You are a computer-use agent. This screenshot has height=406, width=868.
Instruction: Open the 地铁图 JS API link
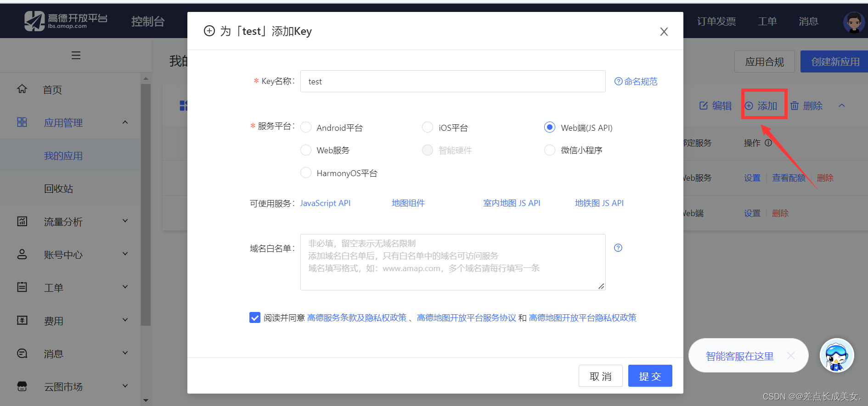599,203
